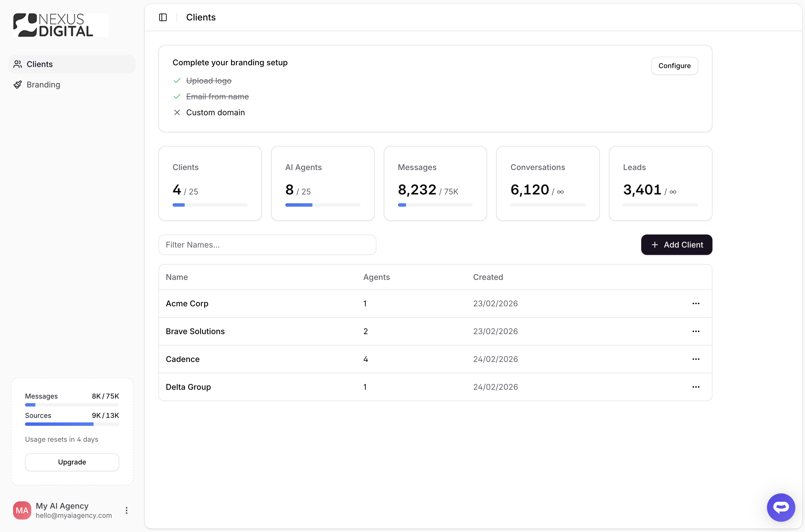
Task: Click the Nexus Digital logo
Action: (x=60, y=25)
